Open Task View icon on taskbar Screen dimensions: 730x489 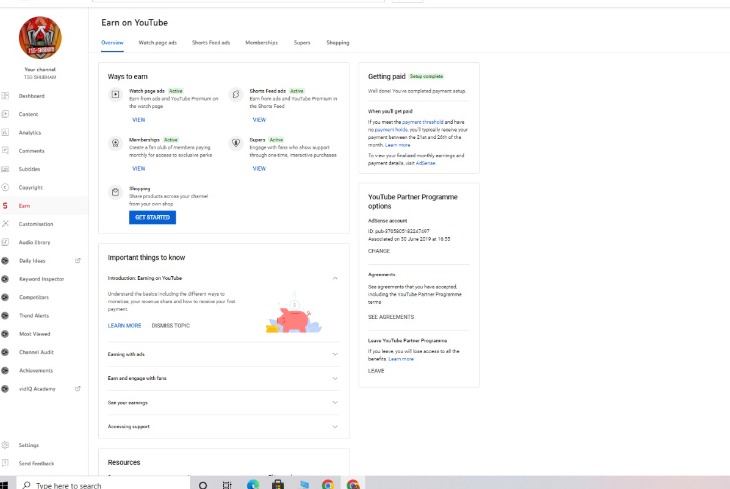coord(227,485)
